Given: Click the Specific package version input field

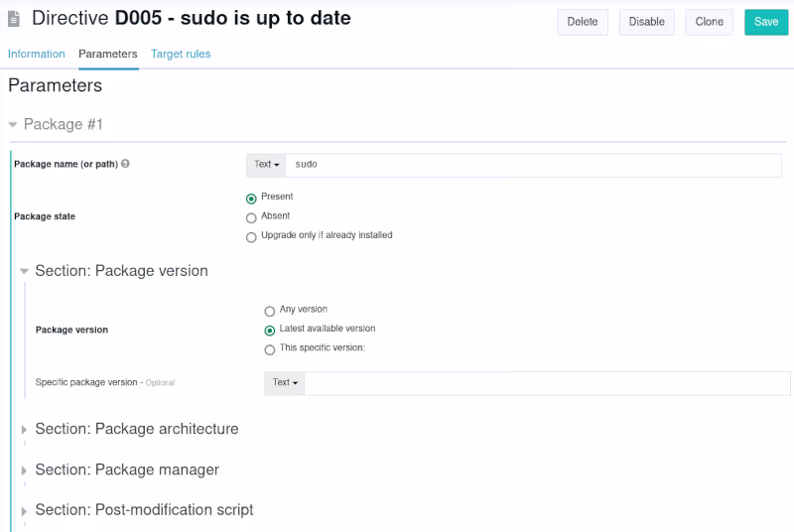Looking at the screenshot, I should [546, 383].
